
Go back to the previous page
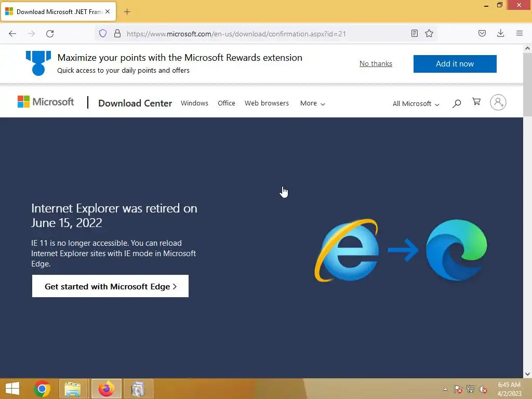(x=12, y=34)
